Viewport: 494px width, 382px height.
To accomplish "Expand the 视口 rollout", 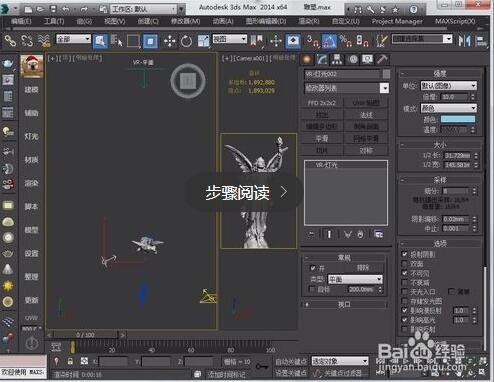I will pos(345,304).
